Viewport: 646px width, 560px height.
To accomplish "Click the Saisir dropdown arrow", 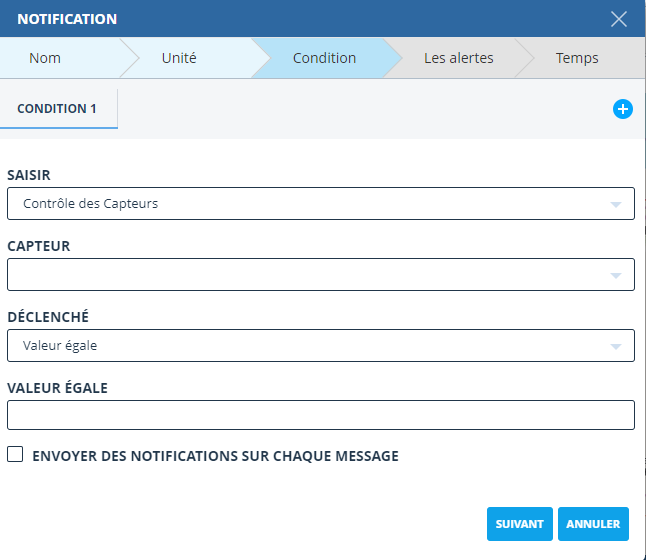I will (615, 204).
